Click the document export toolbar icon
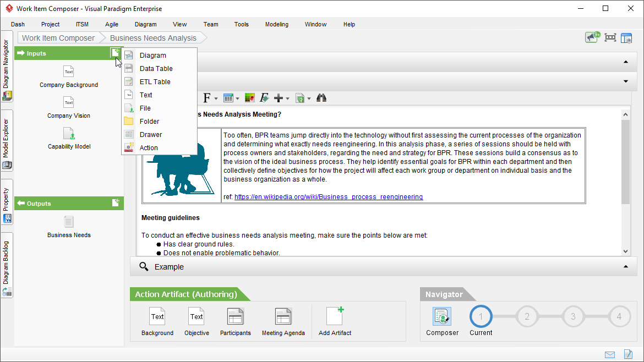Viewport: 644px width, 362px height. 300,98
